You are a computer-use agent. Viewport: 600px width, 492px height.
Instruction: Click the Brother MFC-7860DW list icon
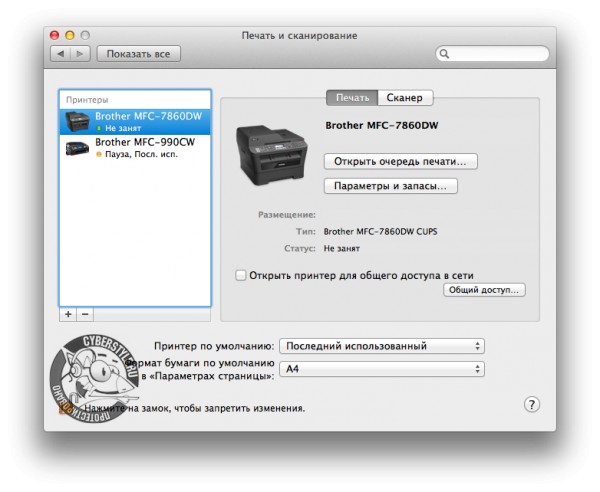click(78, 121)
